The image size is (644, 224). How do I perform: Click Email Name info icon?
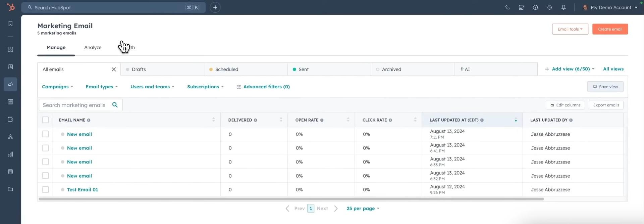89,120
